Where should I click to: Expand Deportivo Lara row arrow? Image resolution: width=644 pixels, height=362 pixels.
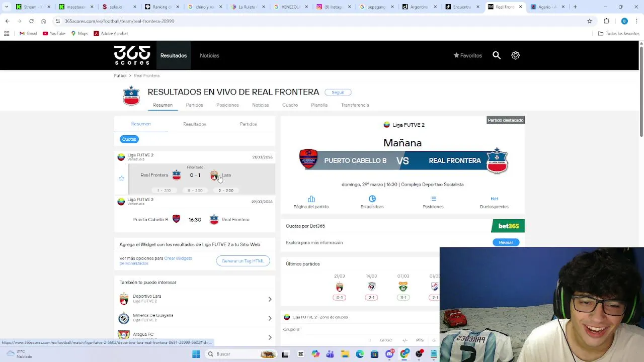pyautogui.click(x=270, y=299)
